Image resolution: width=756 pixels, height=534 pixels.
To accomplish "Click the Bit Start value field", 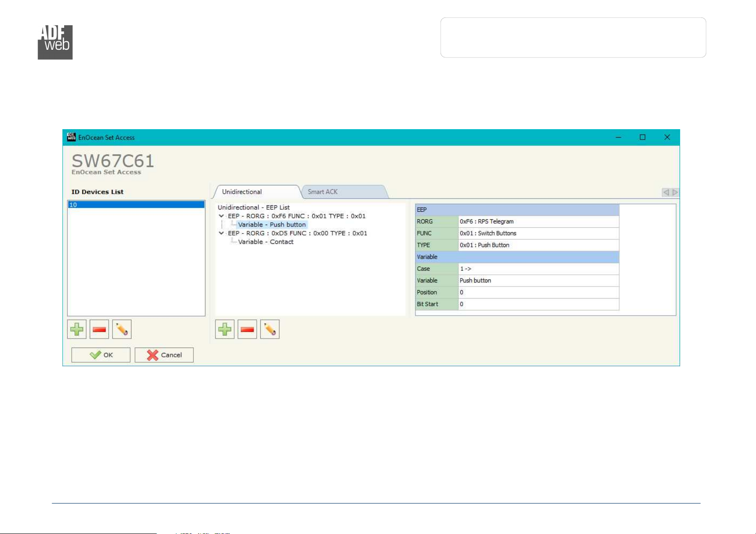I will click(x=538, y=304).
